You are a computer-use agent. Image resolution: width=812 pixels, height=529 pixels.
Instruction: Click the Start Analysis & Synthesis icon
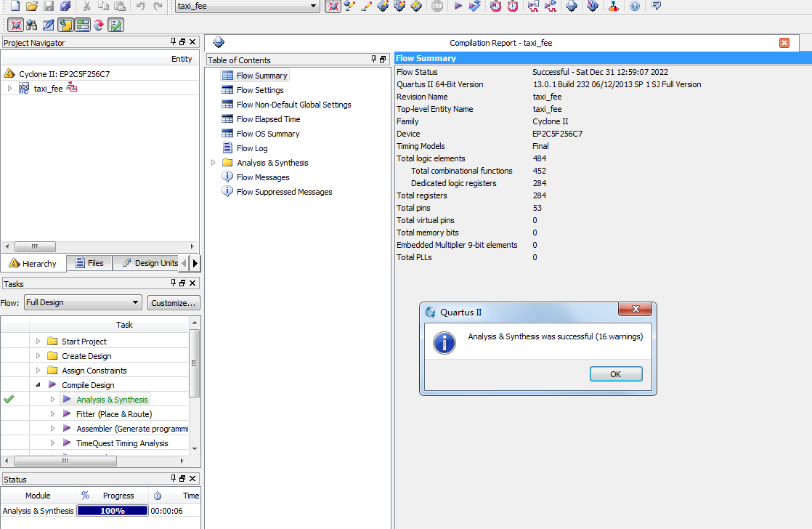(474, 6)
